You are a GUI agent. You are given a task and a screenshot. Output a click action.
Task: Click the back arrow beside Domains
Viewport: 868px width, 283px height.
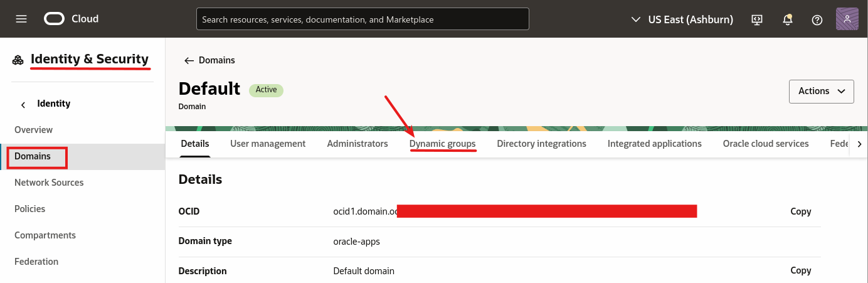[x=189, y=60]
